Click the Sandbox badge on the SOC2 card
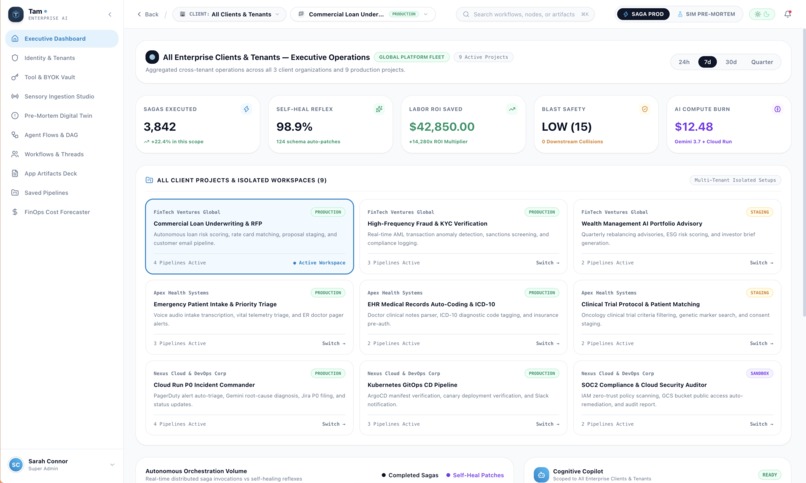 click(x=759, y=374)
